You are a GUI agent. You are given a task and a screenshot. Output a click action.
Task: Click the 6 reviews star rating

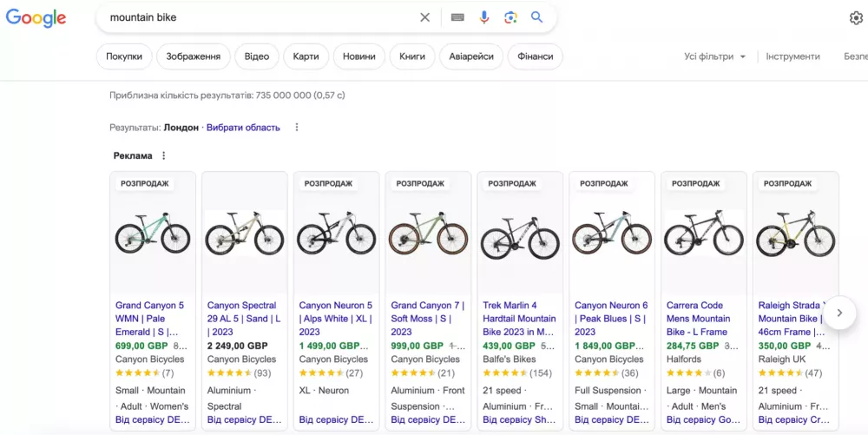(696, 373)
